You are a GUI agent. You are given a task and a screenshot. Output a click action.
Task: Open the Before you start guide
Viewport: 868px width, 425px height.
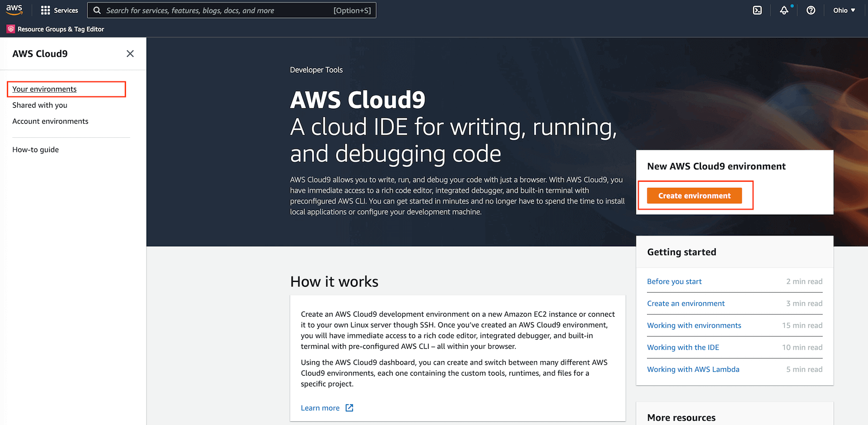pos(674,281)
